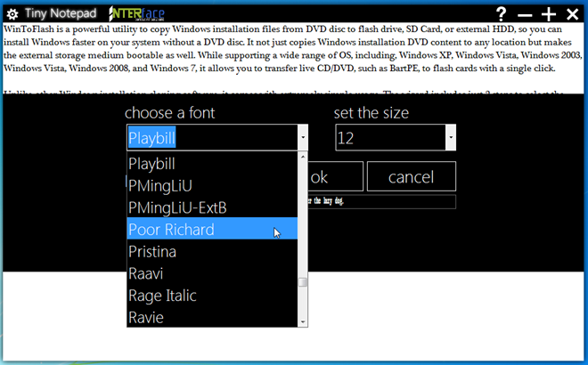Maximize window using the plus icon
The image size is (588, 365).
click(x=548, y=14)
